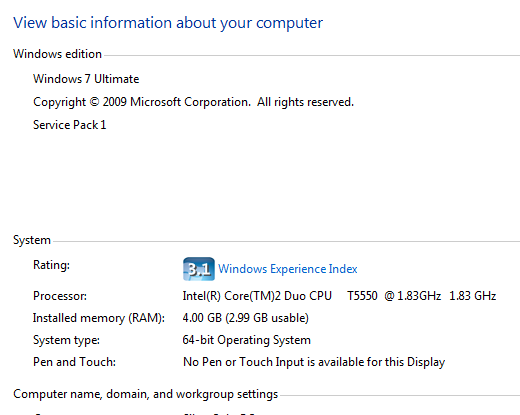Image resolution: width=520 pixels, height=415 pixels.
Task: Select the Windows edition section header
Action: tap(57, 54)
